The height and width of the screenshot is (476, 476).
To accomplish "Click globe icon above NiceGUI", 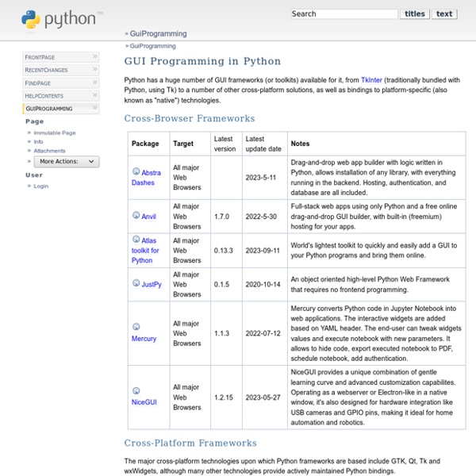I will pyautogui.click(x=136, y=390).
